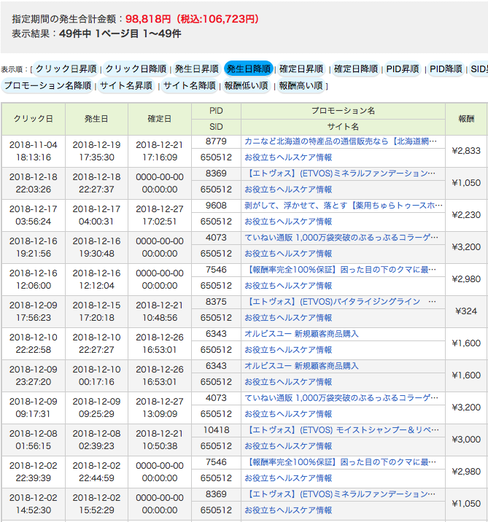Sort by クリック日降順
Viewport: 488px width, 522px height.
[x=136, y=69]
